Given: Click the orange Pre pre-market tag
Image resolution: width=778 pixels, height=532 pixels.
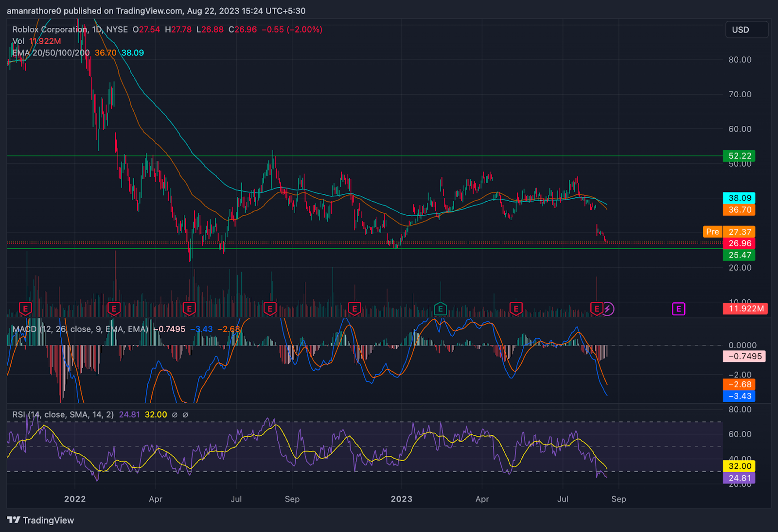Looking at the screenshot, I should point(712,232).
